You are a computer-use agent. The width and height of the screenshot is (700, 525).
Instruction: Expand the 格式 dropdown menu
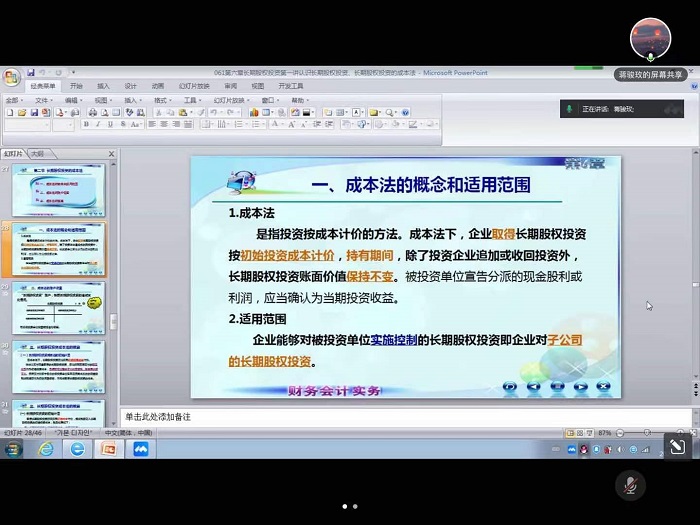coord(162,100)
